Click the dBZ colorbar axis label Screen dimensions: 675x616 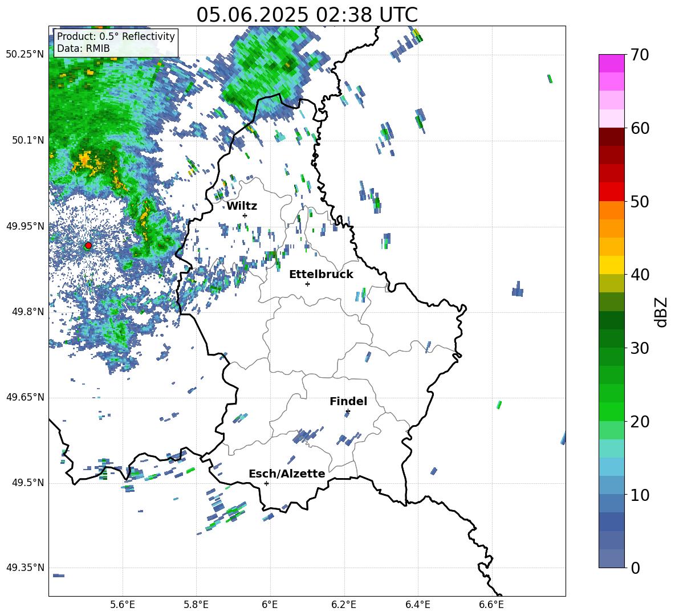point(660,312)
